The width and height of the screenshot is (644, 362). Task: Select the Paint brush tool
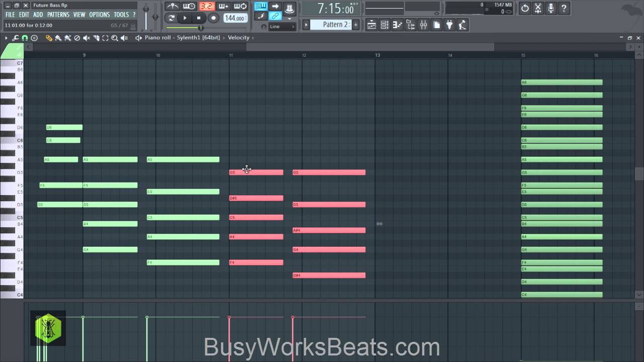[x=58, y=38]
